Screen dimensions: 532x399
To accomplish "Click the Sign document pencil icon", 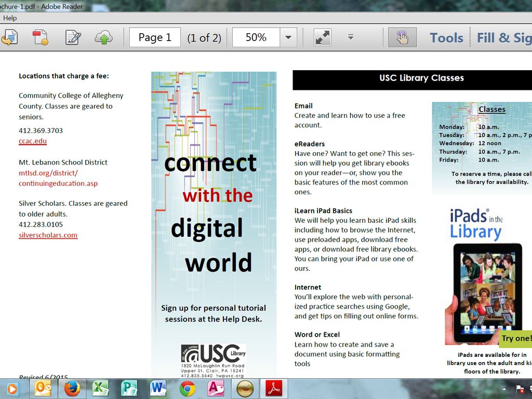I will coord(73,37).
